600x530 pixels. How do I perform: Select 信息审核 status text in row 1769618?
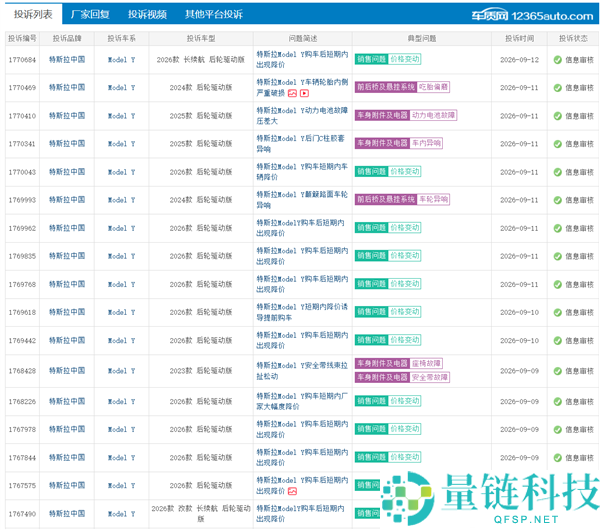pos(579,313)
